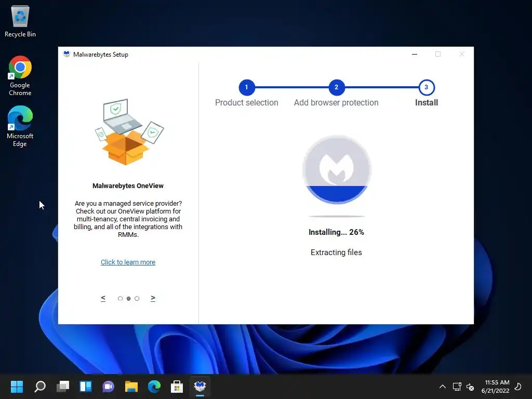Open File Explorer from the taskbar
This screenshot has width=532, height=399.
pos(131,387)
